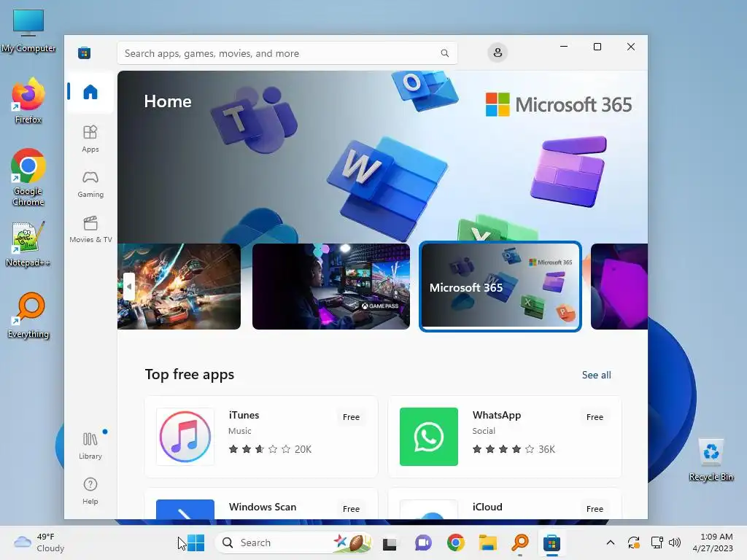Viewport: 747px width, 560px height.
Task: Select the Microsoft 365 carousel thumbnail
Action: pos(500,286)
